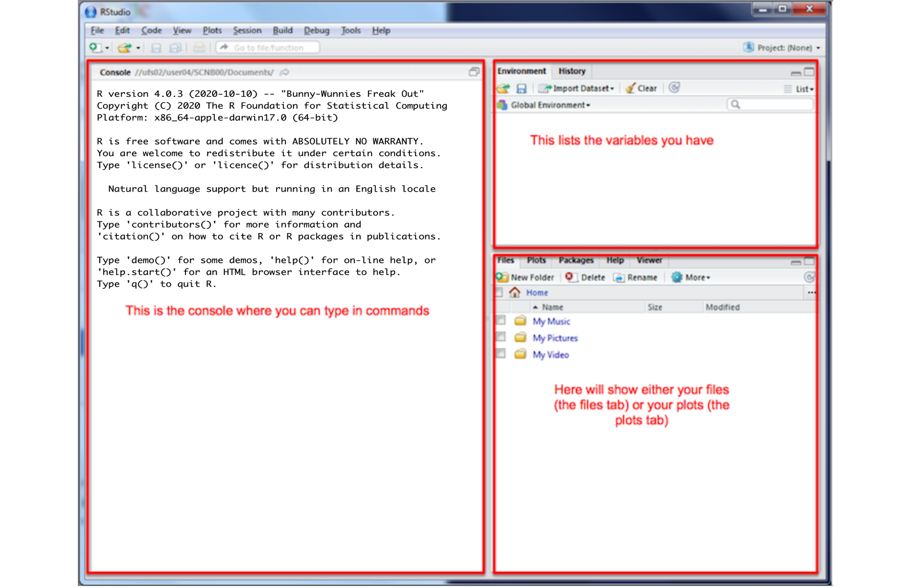Open the My Pictures folder link
Viewport: 911px width, 588px height.
pos(555,338)
